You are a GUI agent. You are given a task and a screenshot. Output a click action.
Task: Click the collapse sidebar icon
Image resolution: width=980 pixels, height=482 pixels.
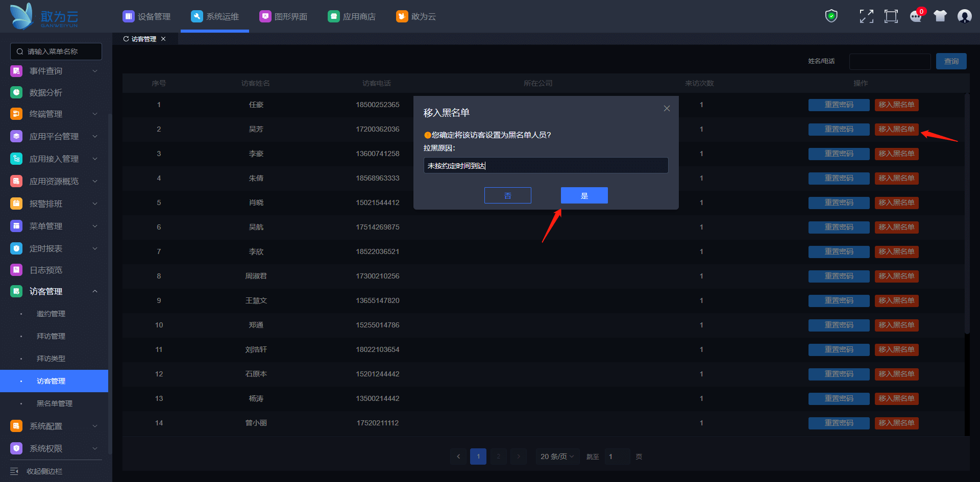(x=14, y=471)
